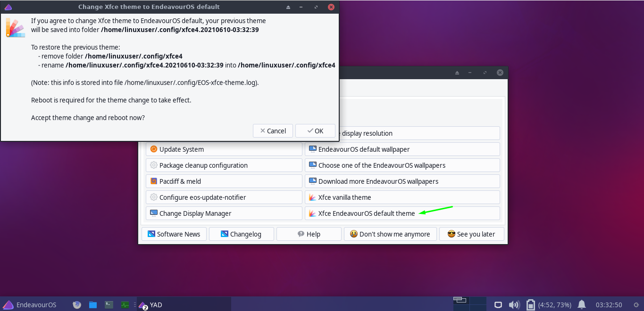The image size is (644, 311).
Task: Confirm the theme change with OK
Action: click(x=316, y=131)
